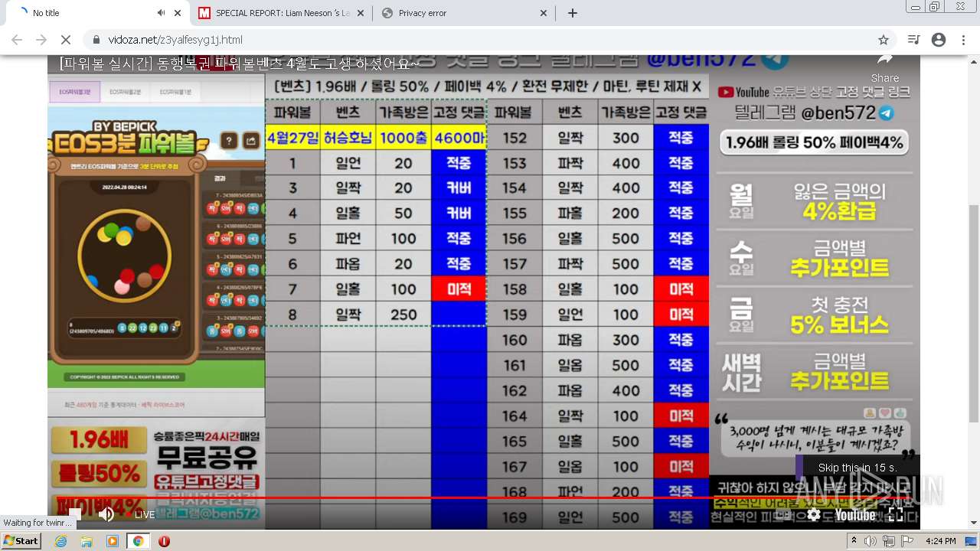Open the Windows Start menu
This screenshot has height=551, width=980.
coord(21,541)
